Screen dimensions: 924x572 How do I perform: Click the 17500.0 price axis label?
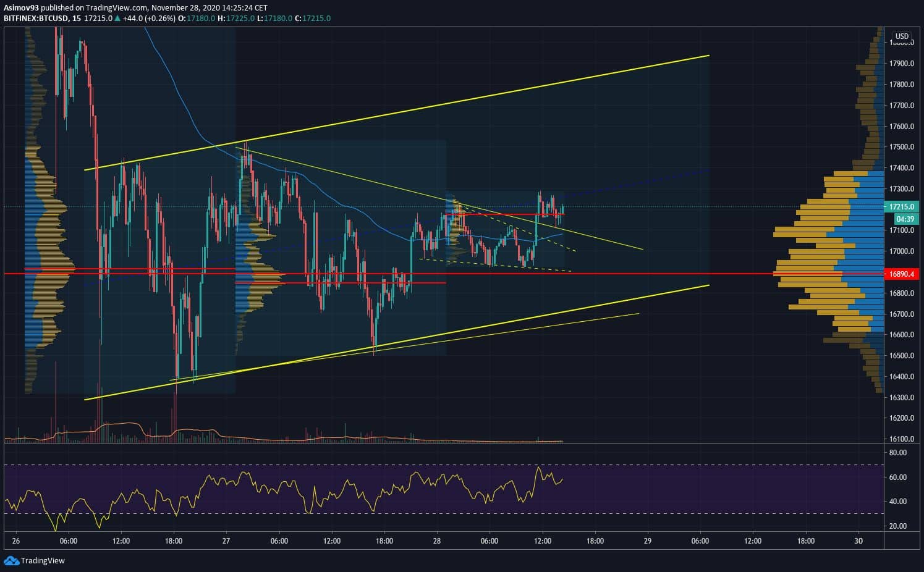[902, 147]
